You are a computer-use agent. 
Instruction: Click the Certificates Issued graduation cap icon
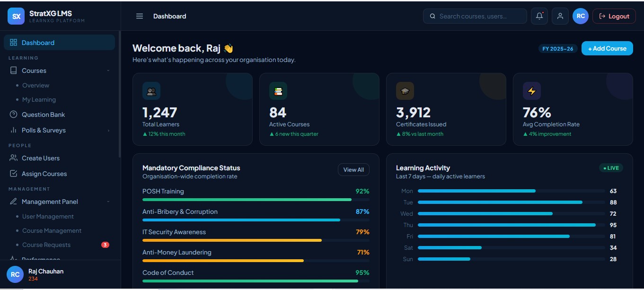coord(405,91)
